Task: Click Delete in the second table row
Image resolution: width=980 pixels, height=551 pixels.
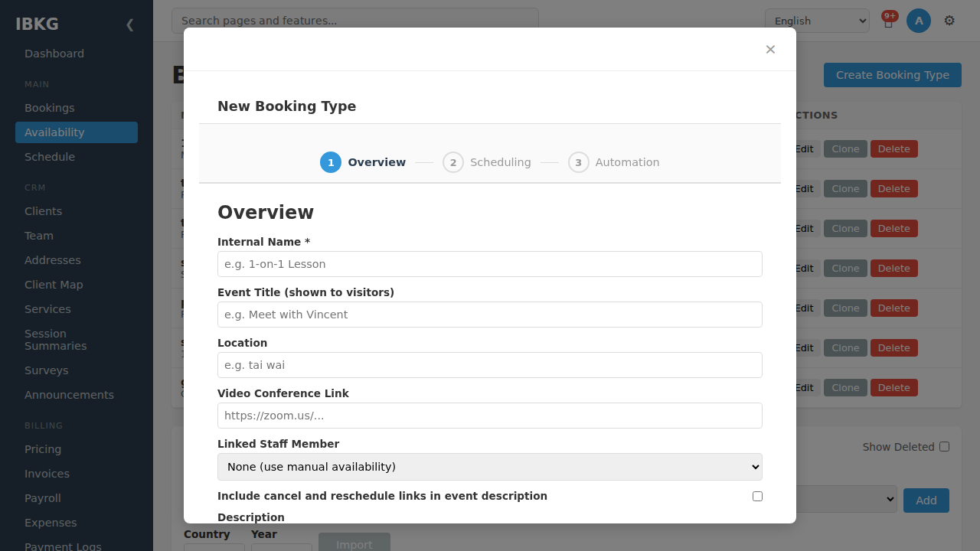Action: point(893,189)
